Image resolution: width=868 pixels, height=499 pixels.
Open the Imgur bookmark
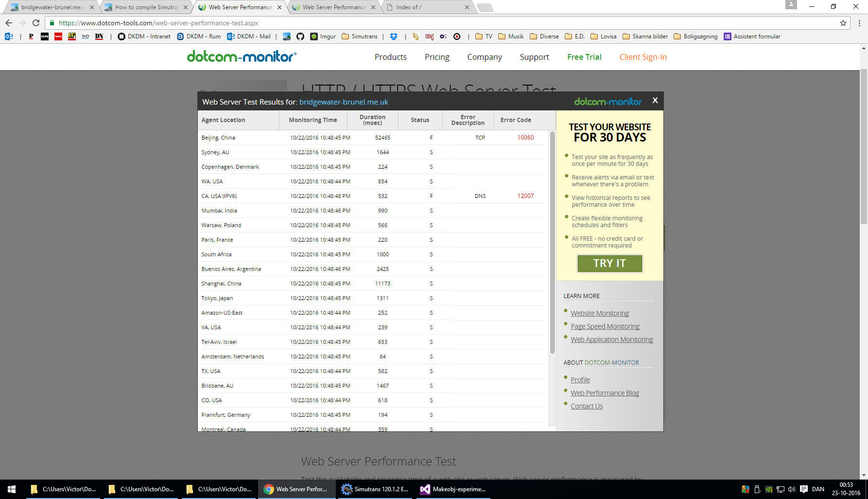pyautogui.click(x=323, y=36)
